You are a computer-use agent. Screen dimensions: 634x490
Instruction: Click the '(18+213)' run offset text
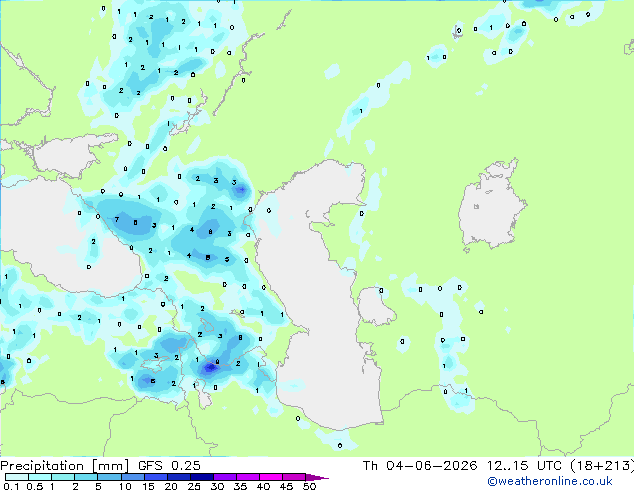coord(602,465)
